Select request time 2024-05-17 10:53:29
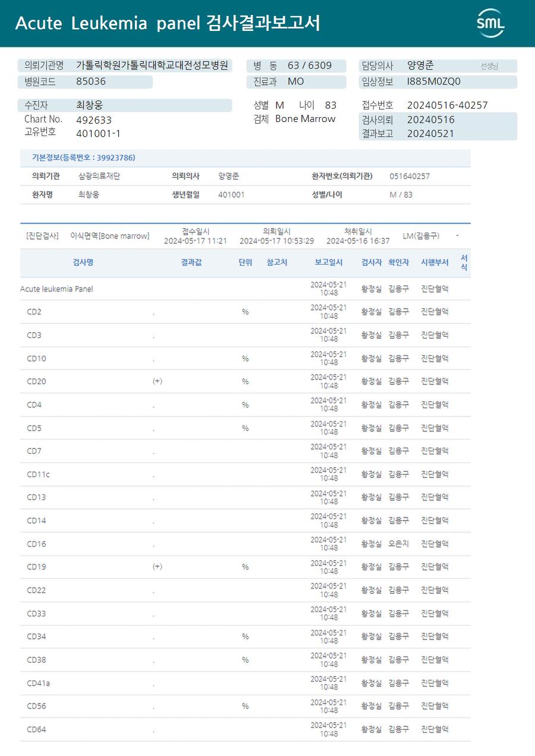 point(277,241)
